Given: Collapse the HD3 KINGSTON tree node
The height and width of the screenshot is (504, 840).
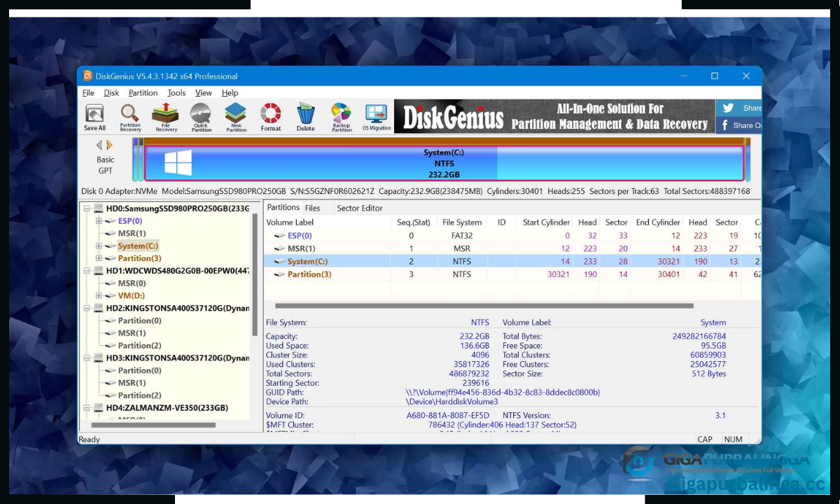Looking at the screenshot, I should 87,358.
